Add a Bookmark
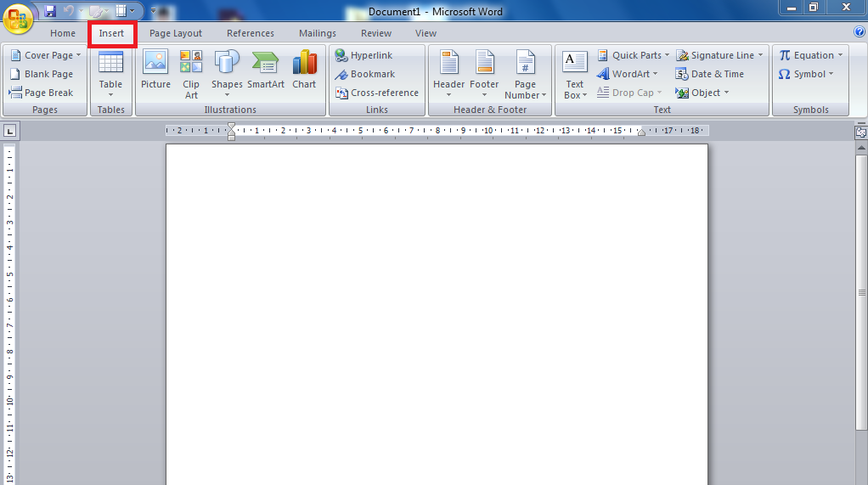 365,74
